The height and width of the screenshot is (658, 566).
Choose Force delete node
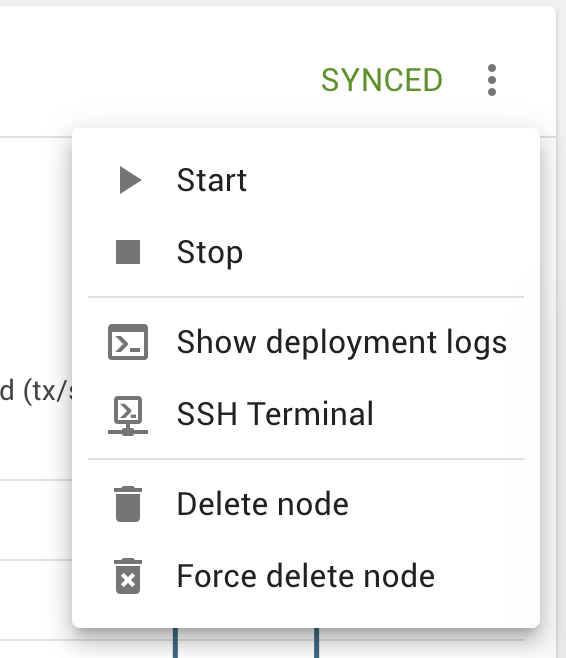click(306, 576)
